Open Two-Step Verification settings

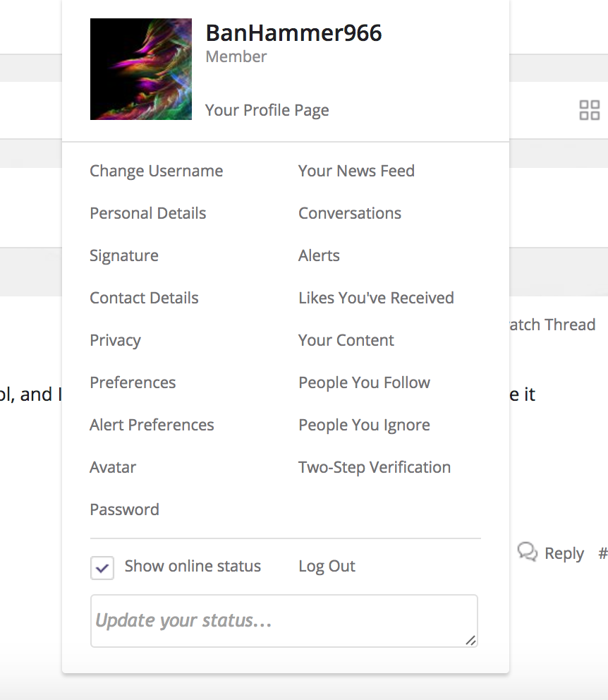[x=375, y=467]
